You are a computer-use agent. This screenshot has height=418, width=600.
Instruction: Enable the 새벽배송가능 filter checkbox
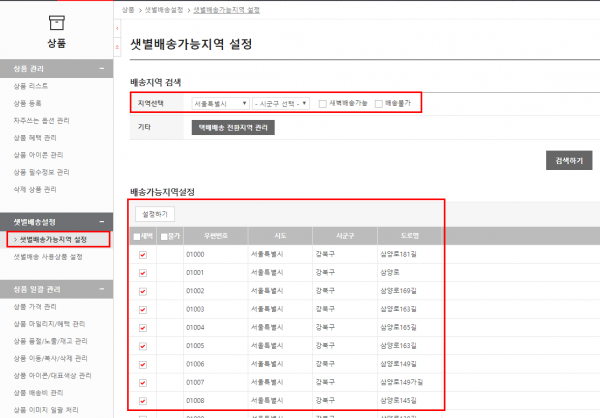(x=322, y=103)
